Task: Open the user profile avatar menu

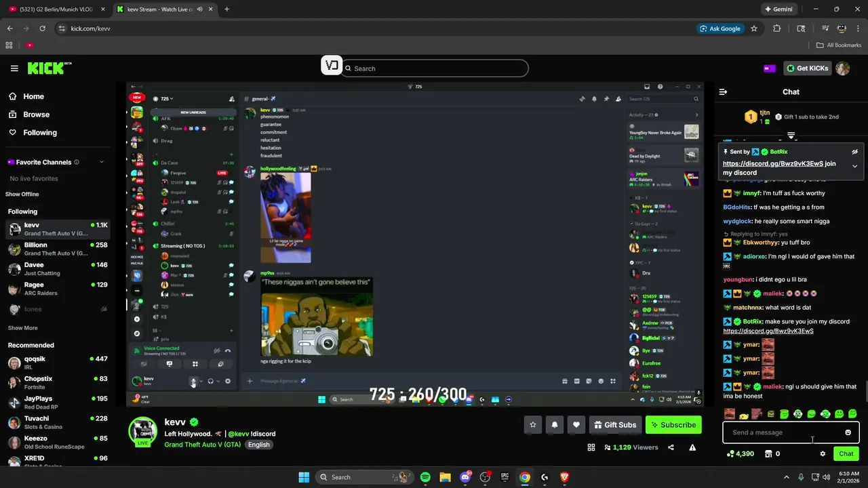Action: click(x=843, y=68)
